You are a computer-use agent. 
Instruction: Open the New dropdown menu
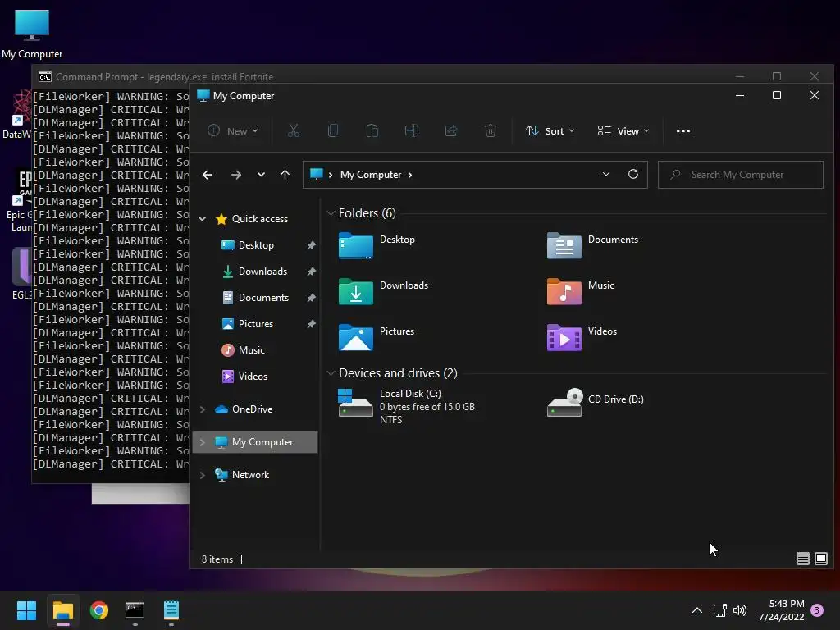pos(233,130)
